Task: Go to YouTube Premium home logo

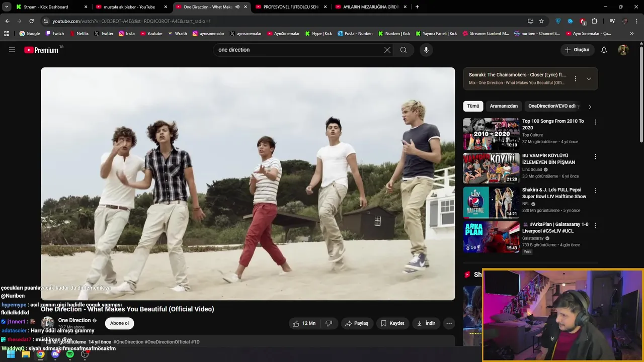Action: coord(41,50)
